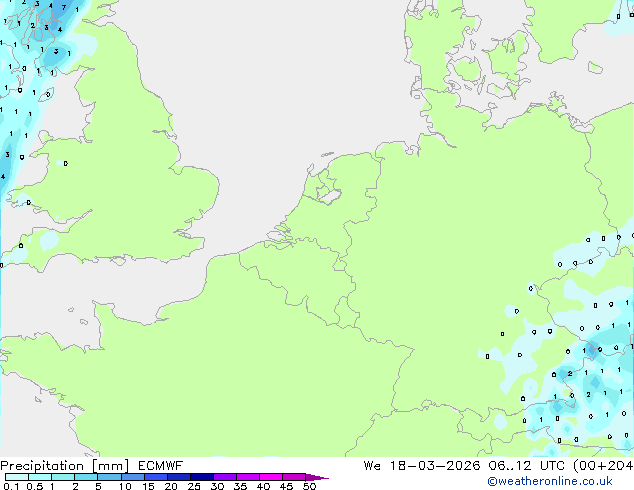The height and width of the screenshot is (490, 634).
Task: Select the 30–35 mm purple legend swatch
Action: tap(225, 477)
